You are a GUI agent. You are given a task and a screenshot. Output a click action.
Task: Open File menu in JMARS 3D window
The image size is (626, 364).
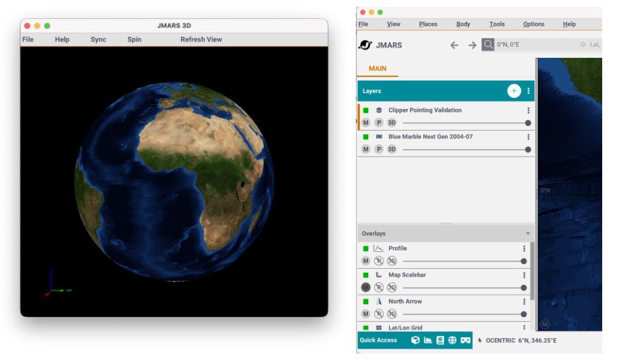[28, 39]
